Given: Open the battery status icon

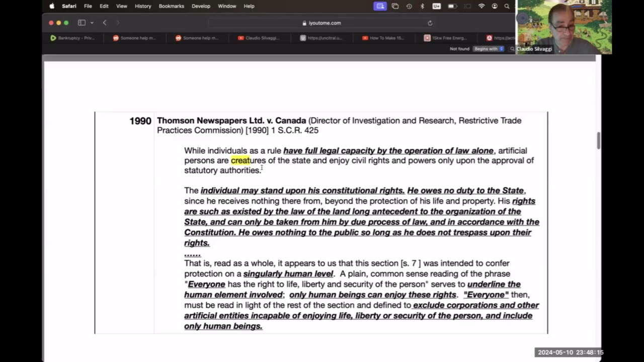Looking at the screenshot, I should pos(452,6).
